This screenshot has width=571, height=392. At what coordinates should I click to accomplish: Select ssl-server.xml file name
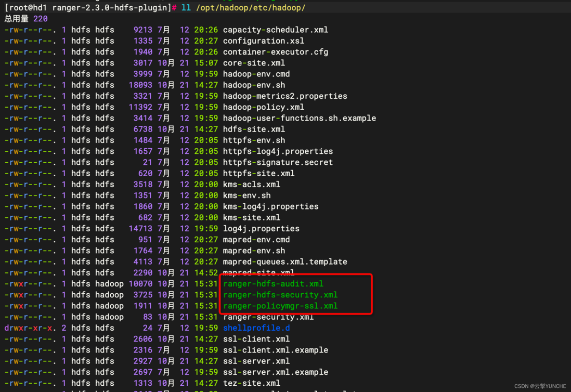[x=256, y=361]
